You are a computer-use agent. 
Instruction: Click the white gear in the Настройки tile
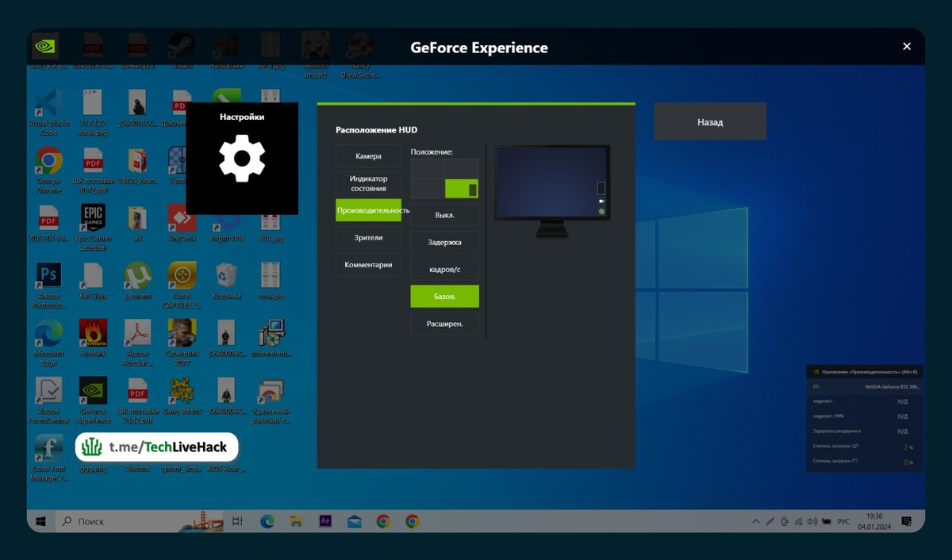pos(242,159)
